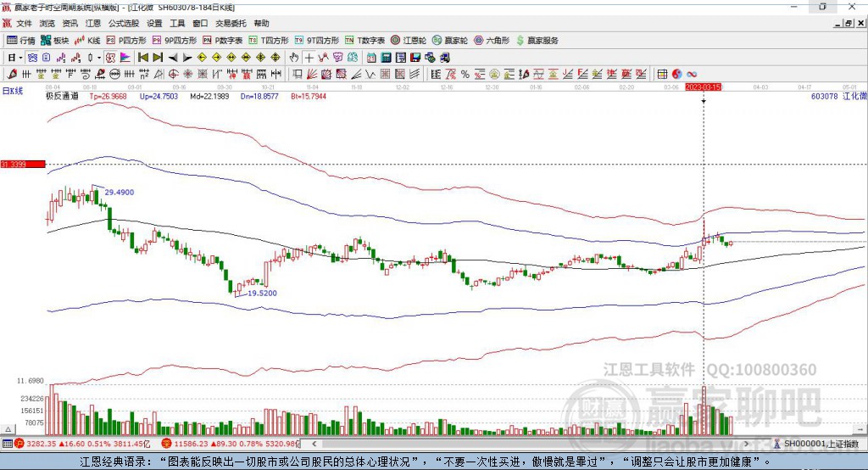Click the 2023-03-15 date marker
This screenshot has width=868, height=470.
703,87
